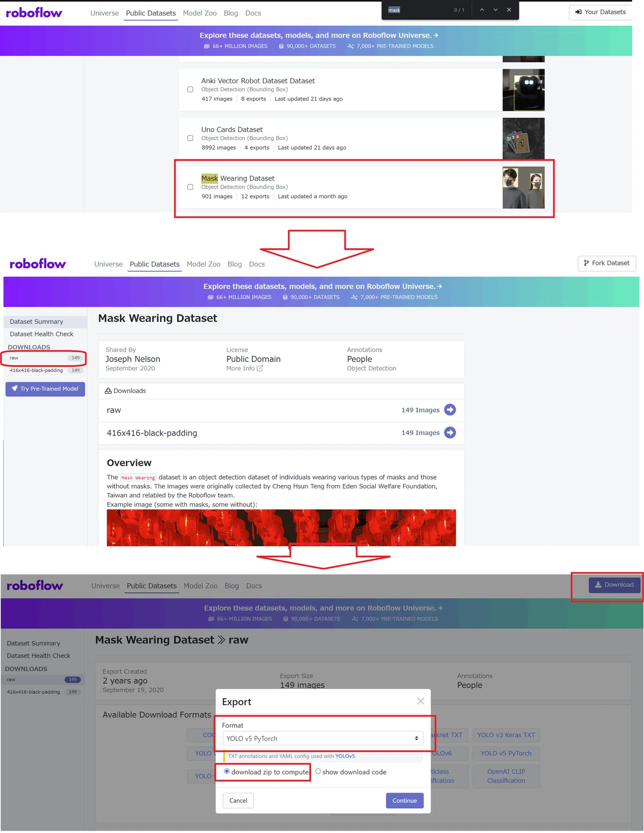Click the blue Download button

click(x=614, y=585)
